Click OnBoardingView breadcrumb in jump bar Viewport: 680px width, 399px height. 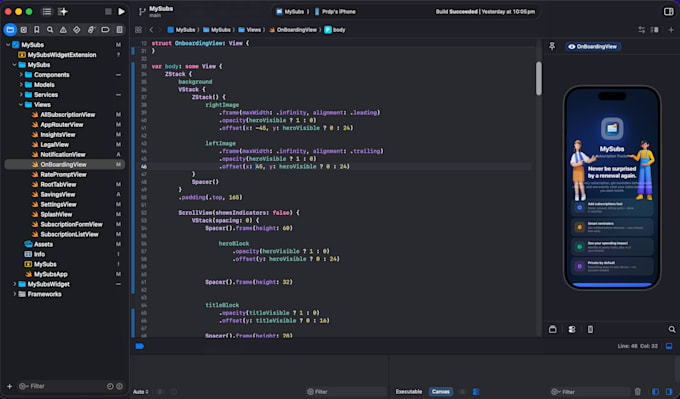point(293,30)
